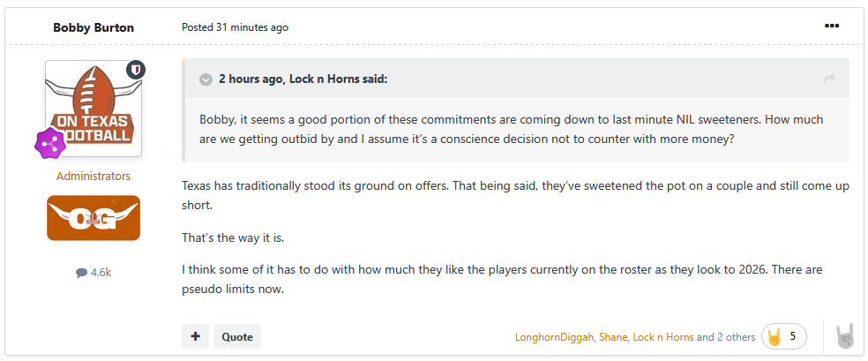The image size is (868, 361).
Task: Click the gray hook 'em hand react icon
Action: [845, 336]
